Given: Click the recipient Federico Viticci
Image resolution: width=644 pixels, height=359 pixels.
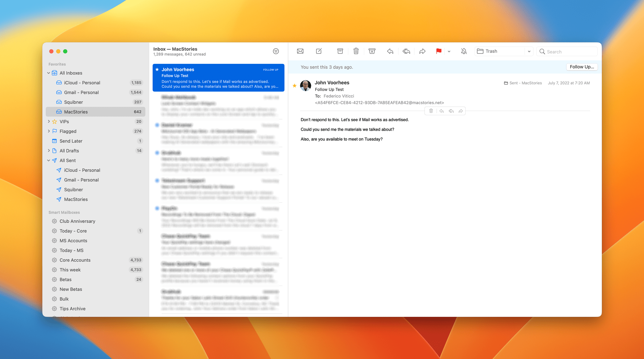Looking at the screenshot, I should pyautogui.click(x=339, y=96).
